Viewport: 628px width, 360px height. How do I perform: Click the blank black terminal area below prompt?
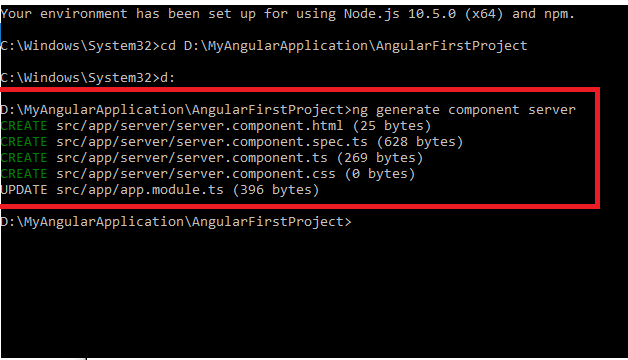[314, 294]
